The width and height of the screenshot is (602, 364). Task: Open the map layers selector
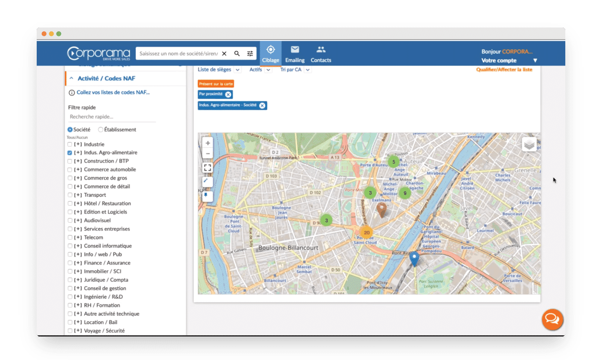pos(529,144)
